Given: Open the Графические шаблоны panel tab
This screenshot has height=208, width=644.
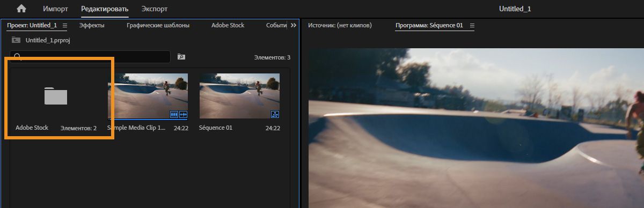Looking at the screenshot, I should [x=158, y=25].
